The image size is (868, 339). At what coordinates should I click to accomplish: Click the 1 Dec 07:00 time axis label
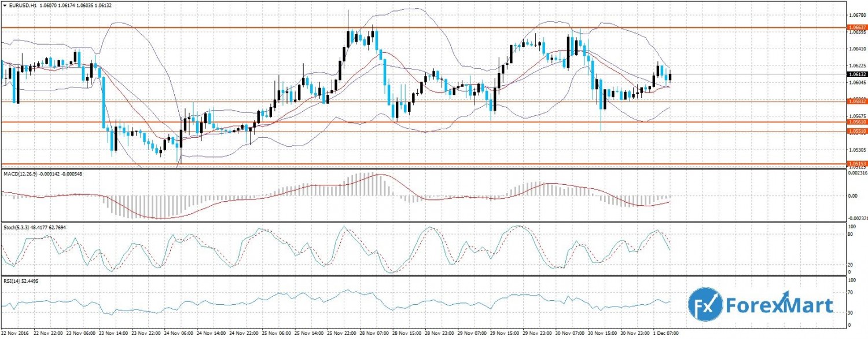(664, 334)
